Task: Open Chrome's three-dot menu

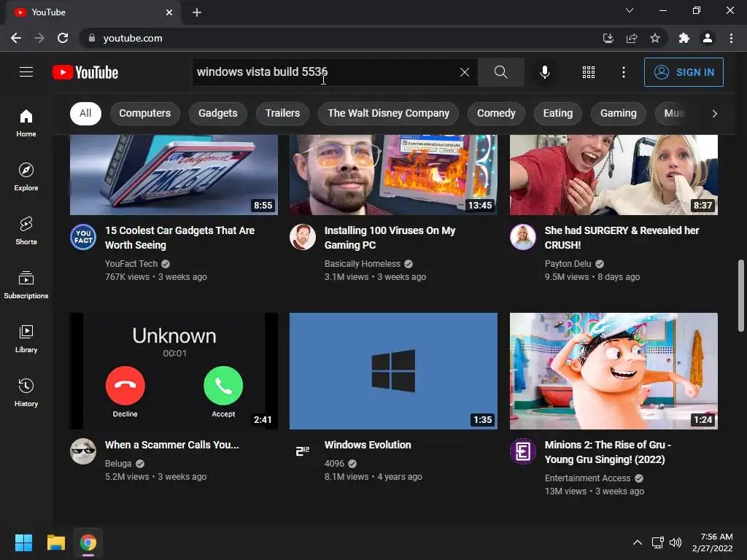Action: (731, 38)
